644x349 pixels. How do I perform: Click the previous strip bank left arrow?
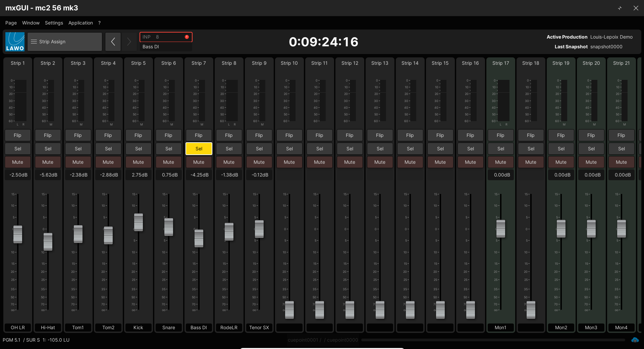[x=113, y=42]
